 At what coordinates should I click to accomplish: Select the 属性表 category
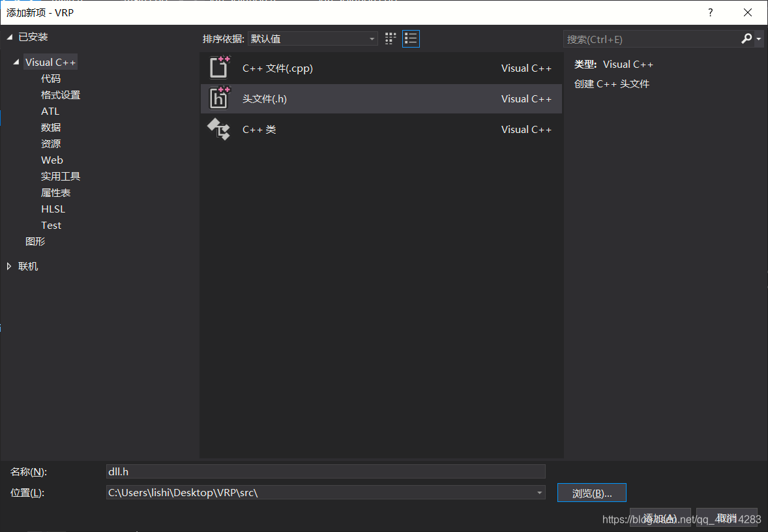pos(56,192)
